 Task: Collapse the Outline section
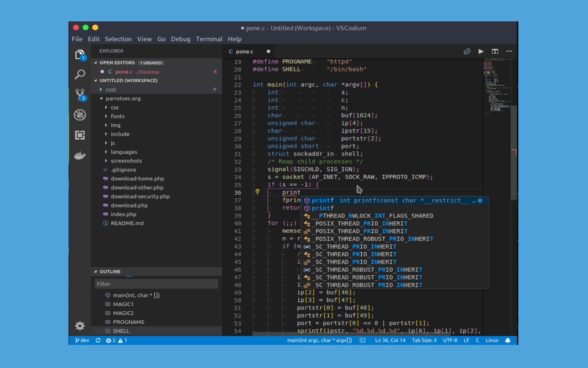(95, 272)
